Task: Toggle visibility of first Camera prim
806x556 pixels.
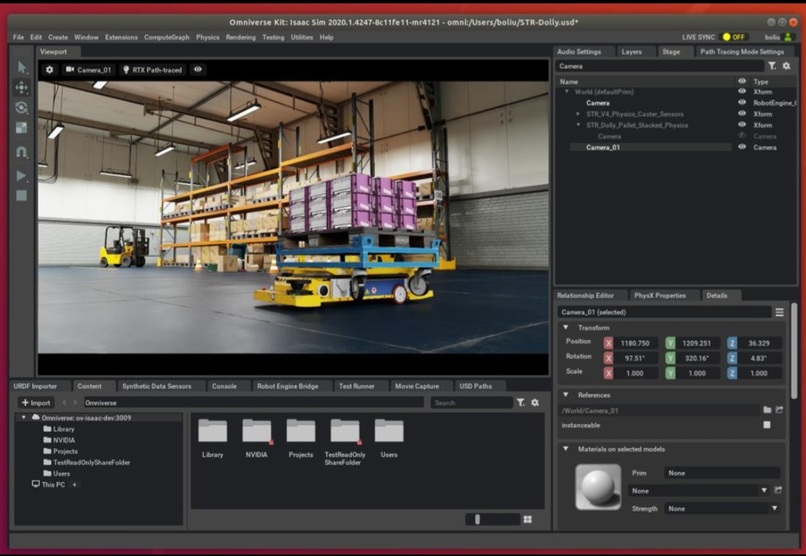Action: pyautogui.click(x=742, y=102)
